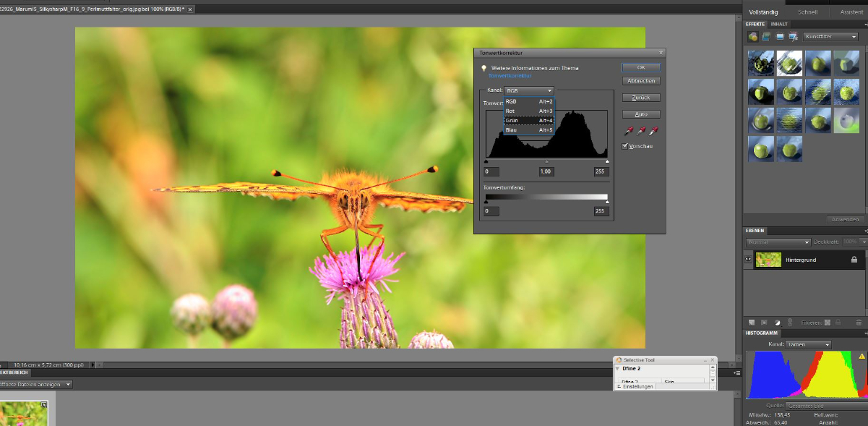Viewport: 868px width, 426px height.
Task: Click the delete layer trash icon
Action: 858,323
